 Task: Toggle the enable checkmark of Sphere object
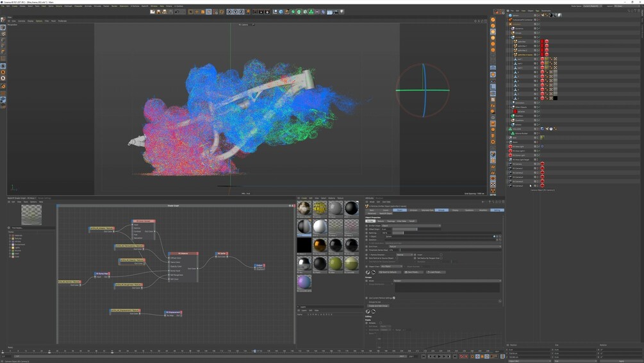pos(539,15)
